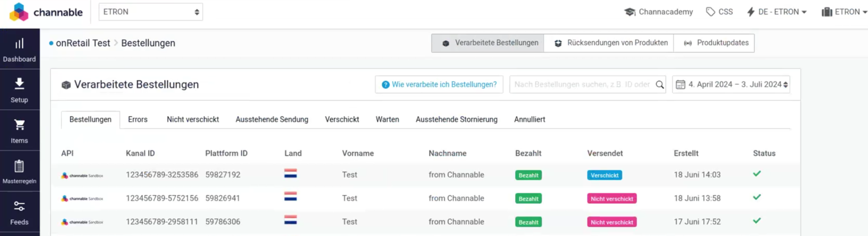Open 'Wie verarbeite ich Bestellungen?' help link
Image resolution: width=868 pixels, height=236 pixels.
[x=439, y=85]
